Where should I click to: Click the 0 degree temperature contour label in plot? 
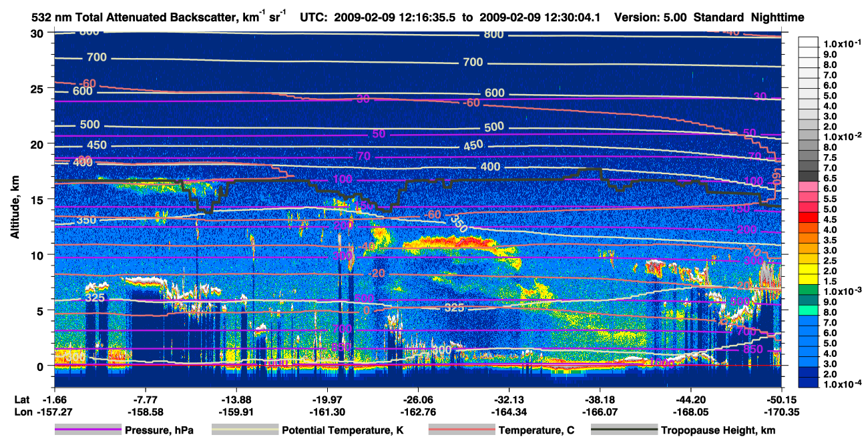tap(367, 310)
